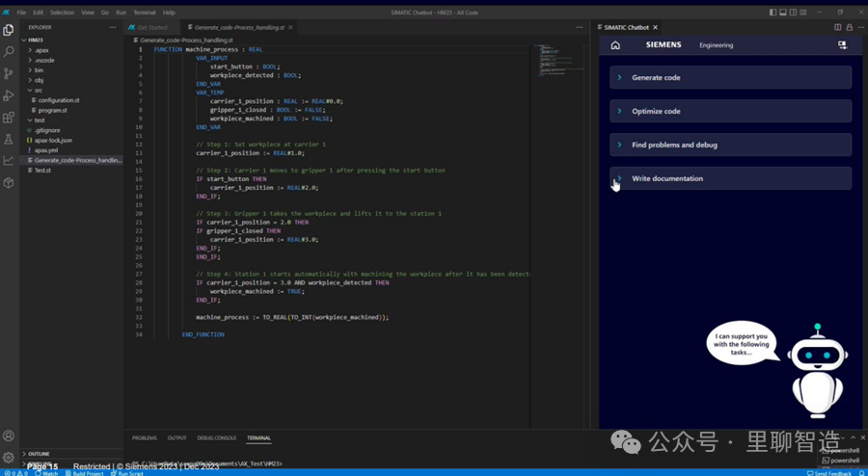868x476 pixels.
Task: Expand the bin folder
Action: click(x=72, y=70)
